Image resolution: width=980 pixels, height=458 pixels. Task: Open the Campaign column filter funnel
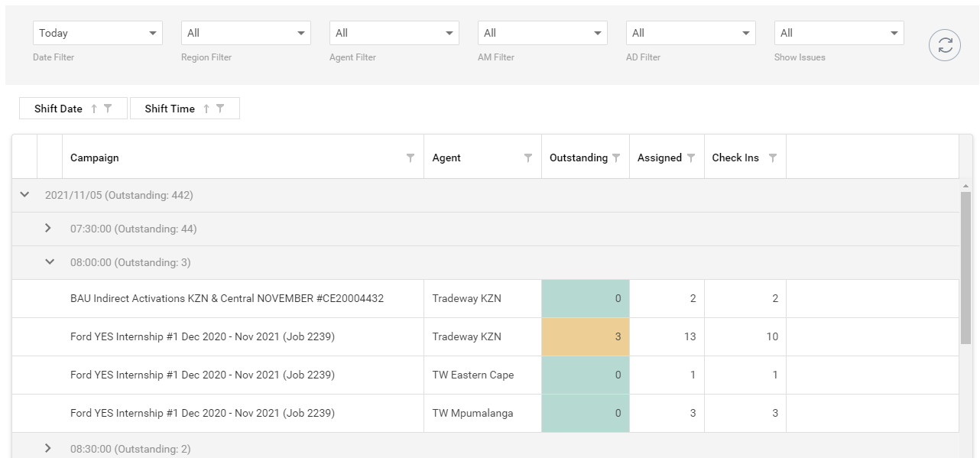tap(410, 157)
